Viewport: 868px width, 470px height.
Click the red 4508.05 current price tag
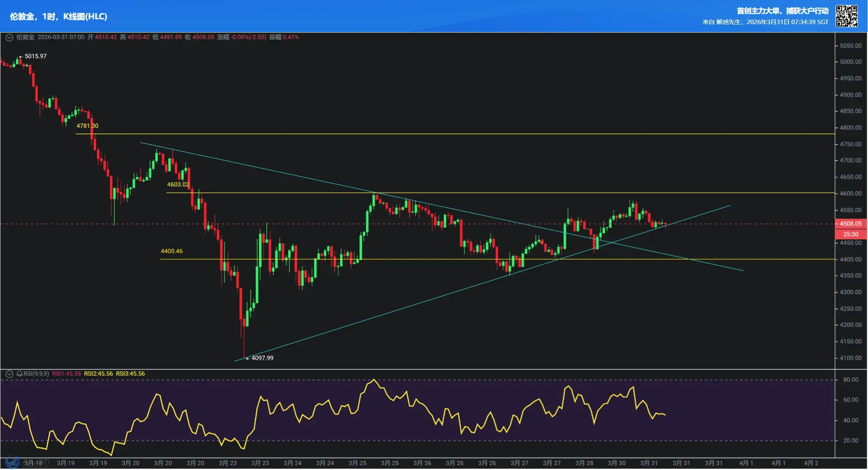click(850, 224)
